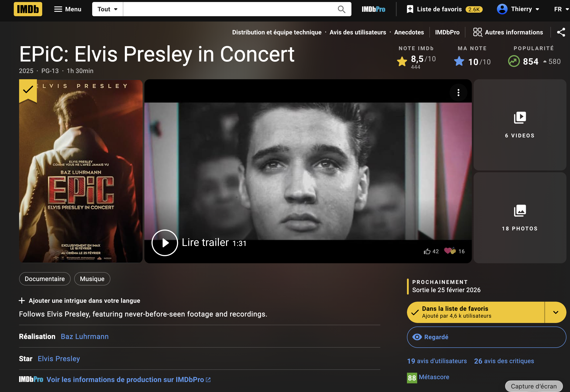The image size is (570, 392).
Task: Open the 18 photos gallery
Action: coord(520,218)
